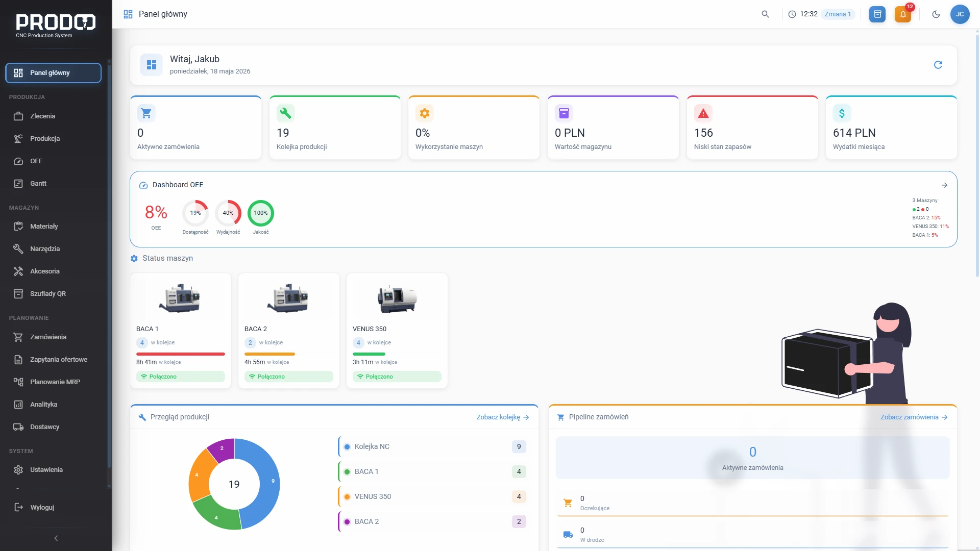Viewport: 980px width, 551px height.
Task: Collapse sidebar using the bottom chevron
Action: pyautogui.click(x=56, y=538)
